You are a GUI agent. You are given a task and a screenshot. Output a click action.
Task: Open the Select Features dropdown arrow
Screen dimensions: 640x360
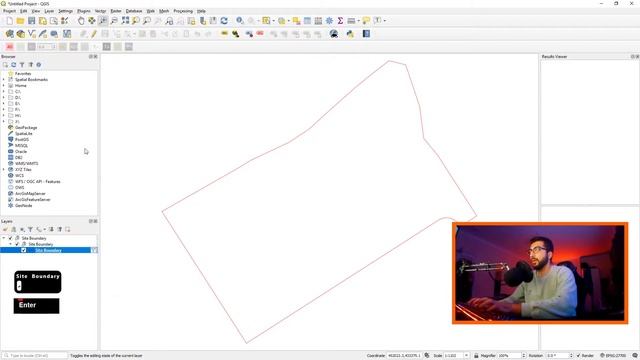pos(273,21)
